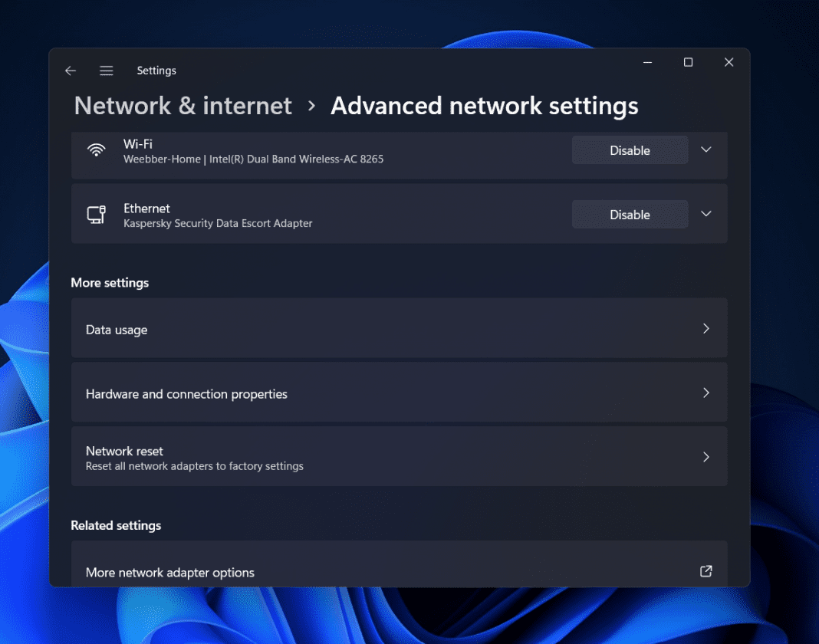Click the Ethernet adapter icon
The image size is (819, 644).
tap(96, 215)
